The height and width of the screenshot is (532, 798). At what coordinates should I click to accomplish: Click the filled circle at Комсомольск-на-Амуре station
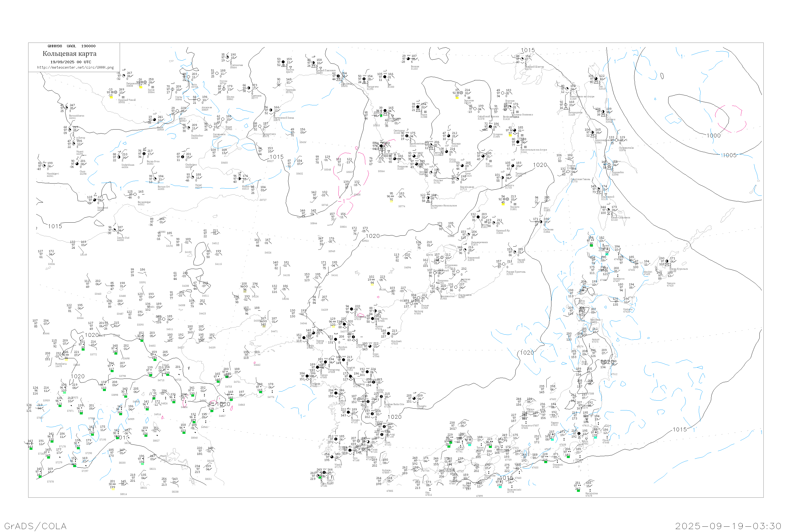[x=518, y=142]
